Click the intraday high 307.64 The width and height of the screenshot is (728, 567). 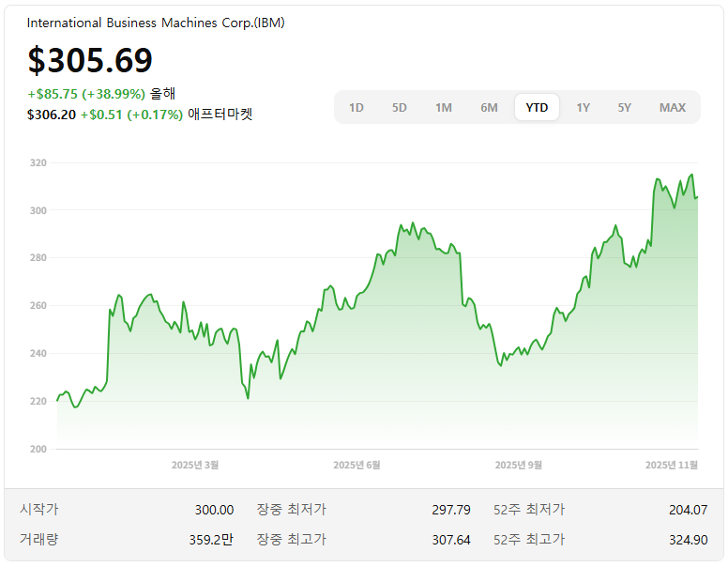[451, 540]
